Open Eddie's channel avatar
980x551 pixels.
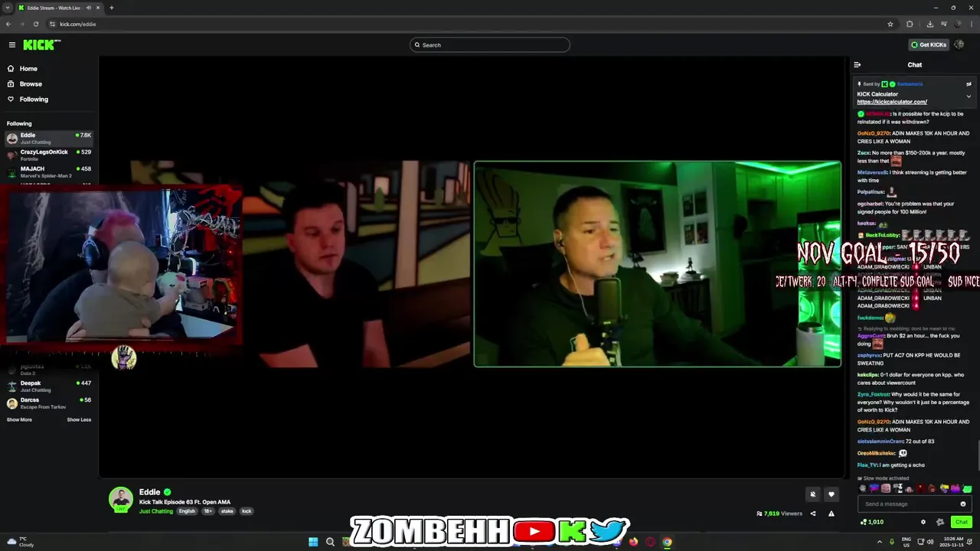click(x=121, y=499)
